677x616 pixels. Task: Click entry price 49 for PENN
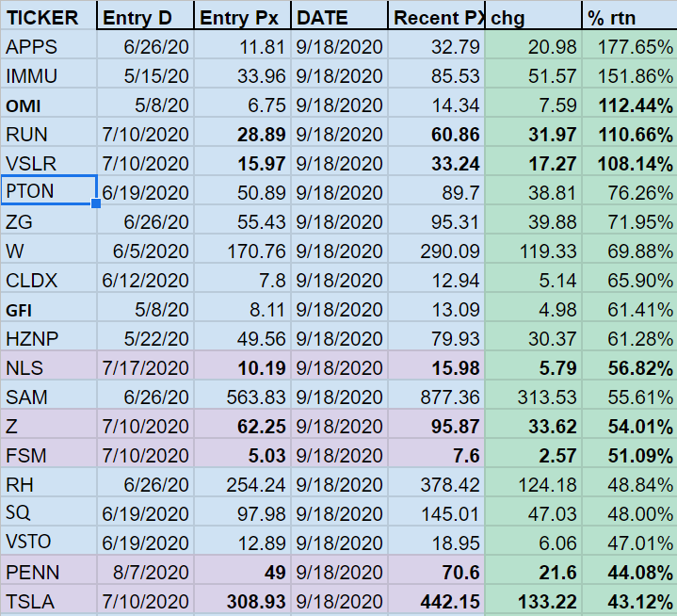[x=243, y=570]
